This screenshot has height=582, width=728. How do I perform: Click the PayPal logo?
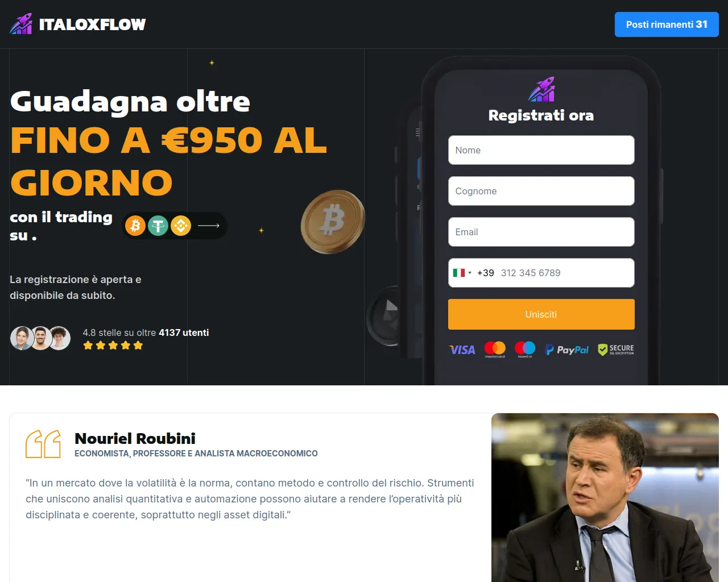point(567,350)
